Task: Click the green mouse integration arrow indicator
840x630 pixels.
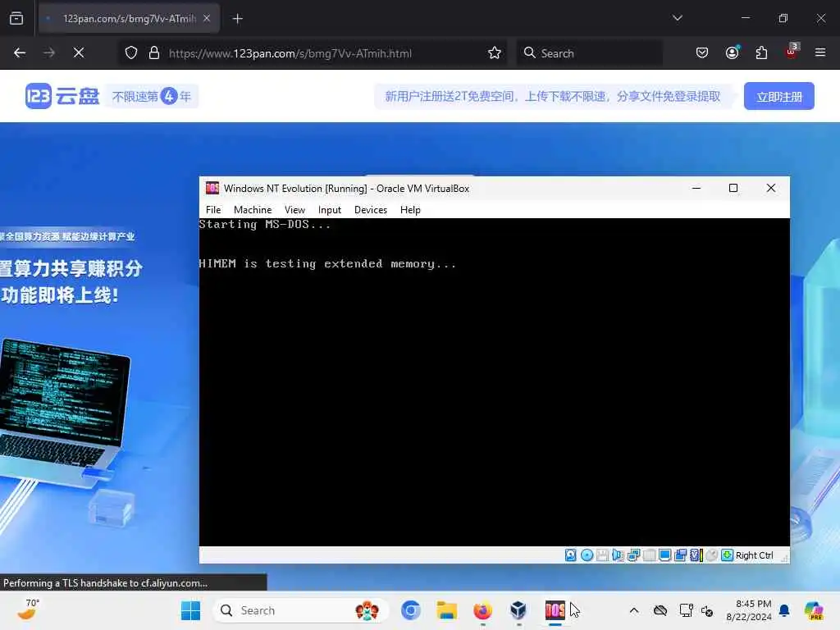Action: [x=727, y=555]
